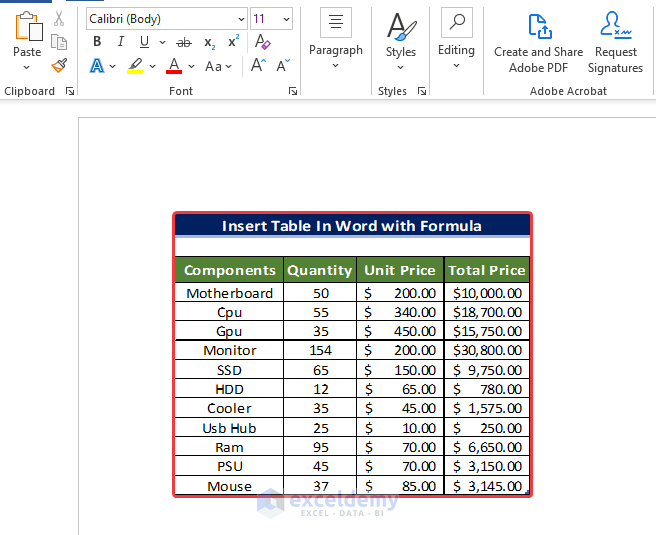Apply Text Effects blue A icon
Screen dimensions: 656x535
pos(97,66)
